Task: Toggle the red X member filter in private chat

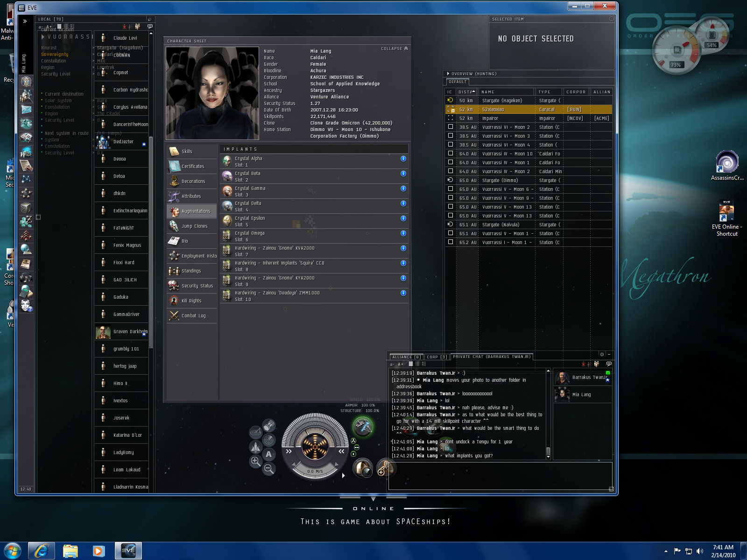Action: point(584,364)
